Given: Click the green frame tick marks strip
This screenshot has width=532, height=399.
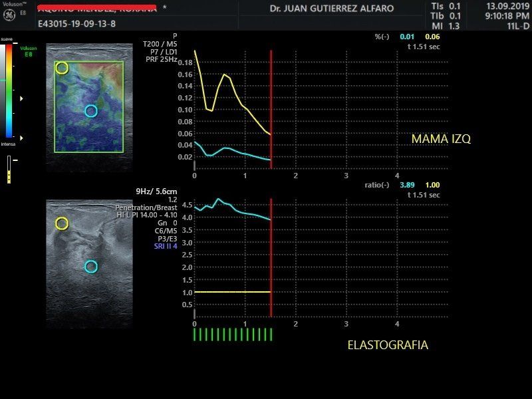Looking at the screenshot, I should 233,334.
